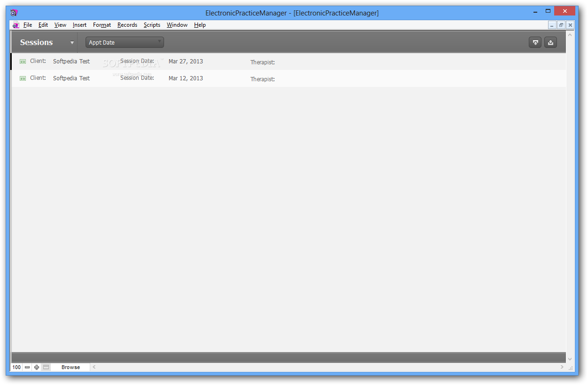This screenshot has width=588, height=385.
Task: Open the Browse mode pop-up
Action: coord(71,367)
